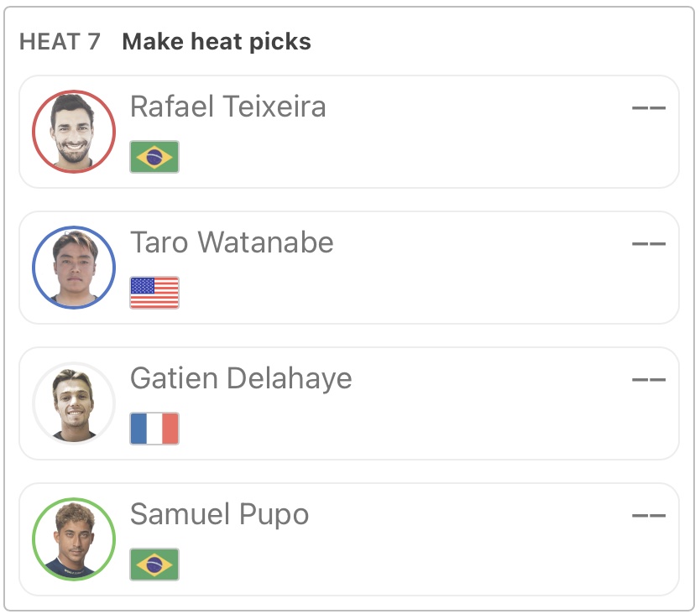Click Brazil flag under Rafael Teixeira

pyautogui.click(x=154, y=157)
